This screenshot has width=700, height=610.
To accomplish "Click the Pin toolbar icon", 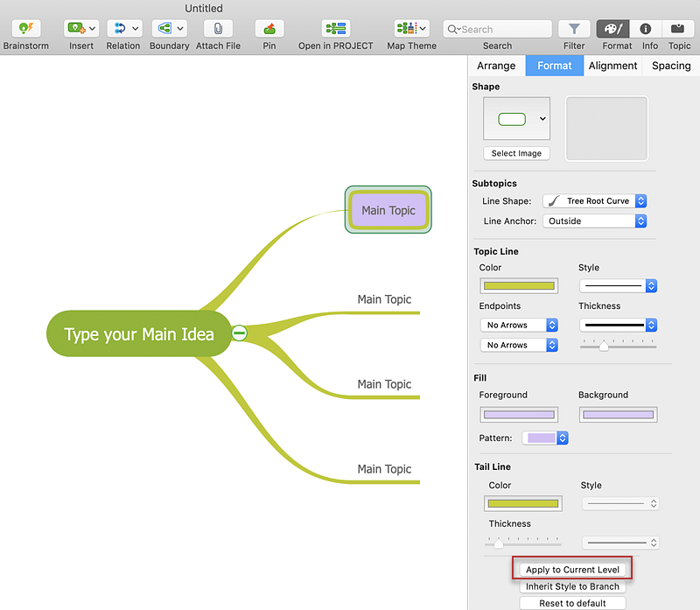I will click(269, 29).
